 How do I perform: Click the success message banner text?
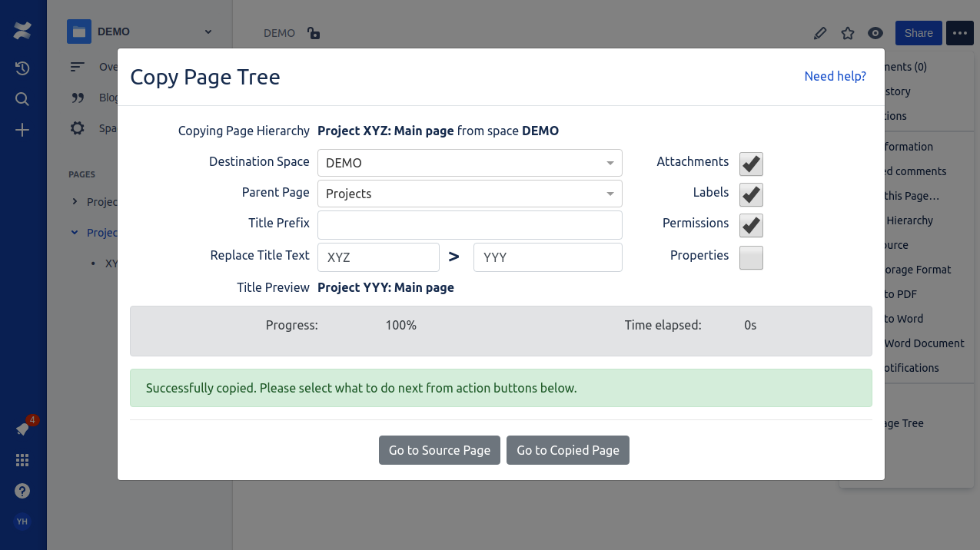pos(361,388)
